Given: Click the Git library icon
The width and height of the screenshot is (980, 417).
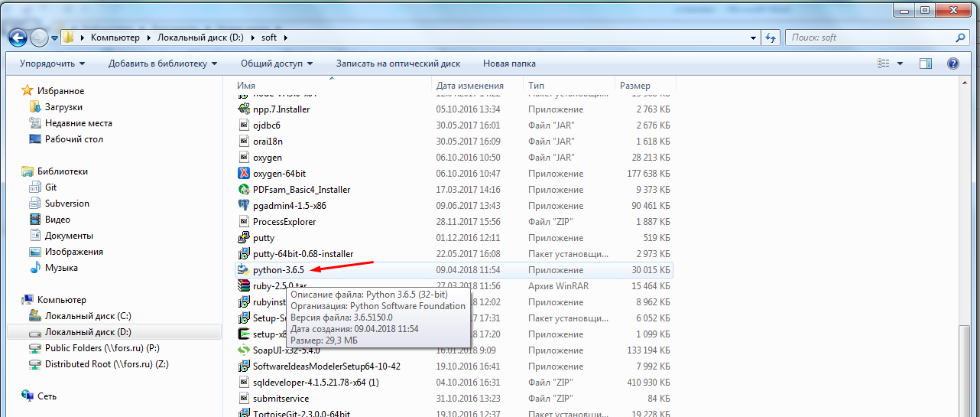Looking at the screenshot, I should point(34,187).
